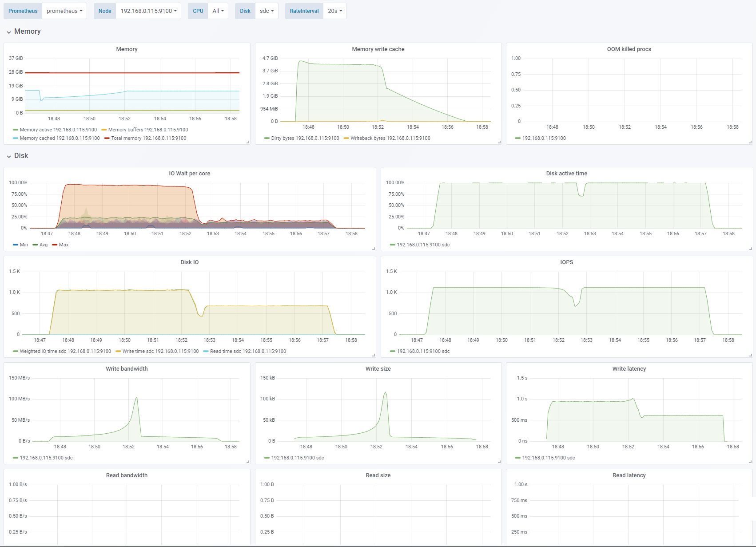Toggle IOPS sdc legend series

[423, 352]
